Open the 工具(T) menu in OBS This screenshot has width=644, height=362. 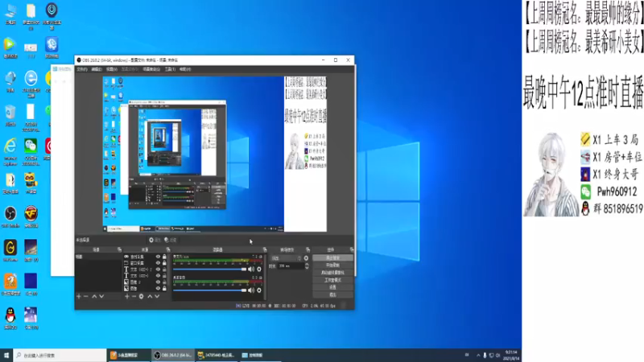click(170, 69)
